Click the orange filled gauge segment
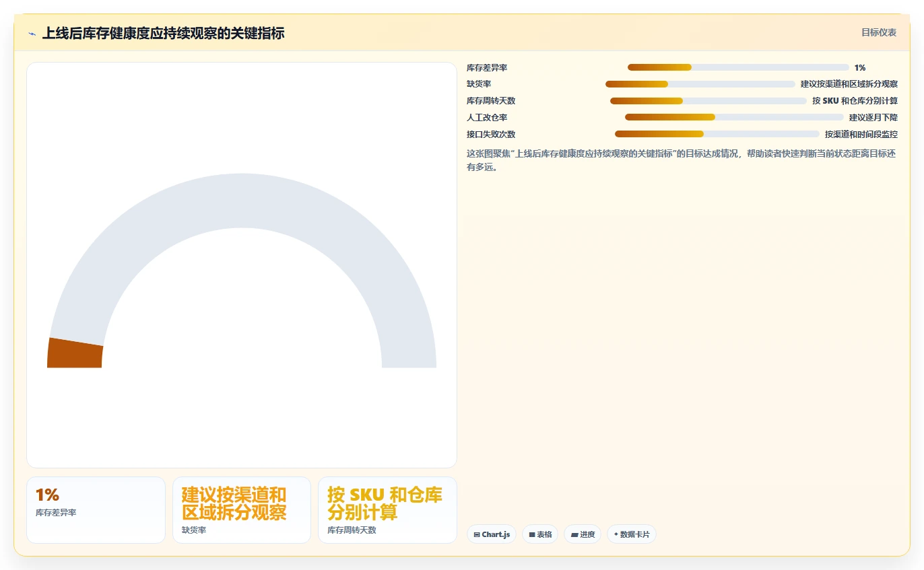This screenshot has height=570, width=924. coord(75,353)
